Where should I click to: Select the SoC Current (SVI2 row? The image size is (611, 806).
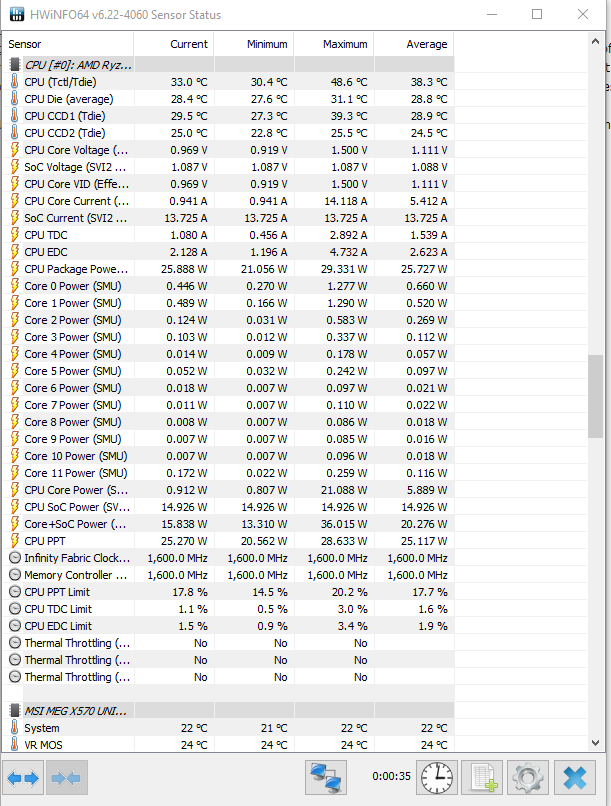[229, 217]
